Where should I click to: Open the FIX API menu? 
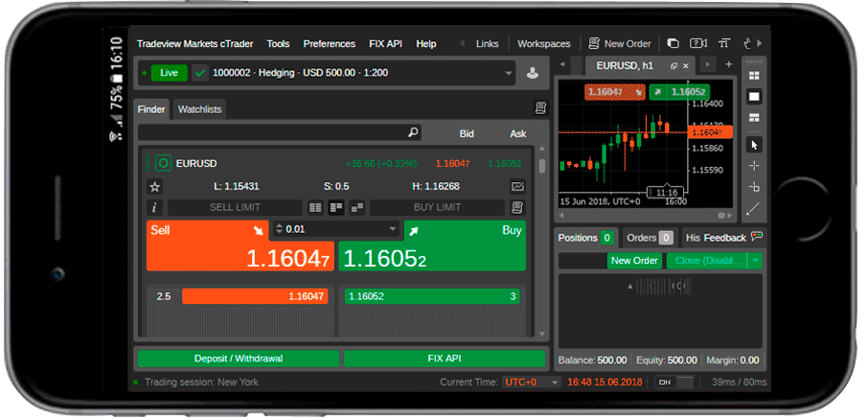pos(385,44)
